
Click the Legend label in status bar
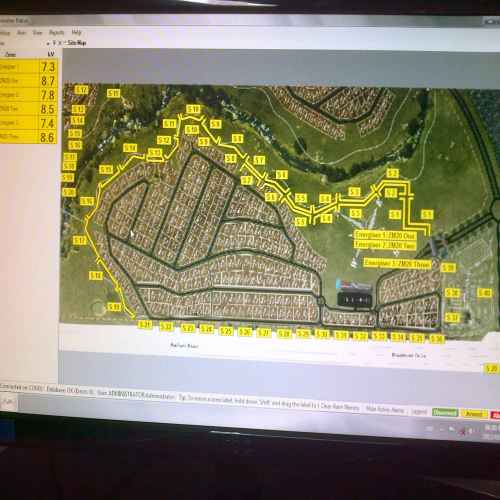(x=419, y=411)
